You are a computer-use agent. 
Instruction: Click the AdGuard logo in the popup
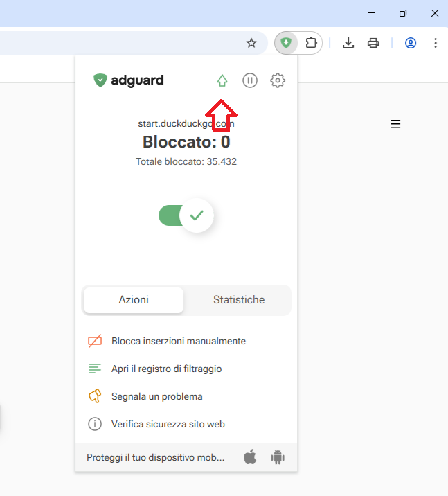(128, 80)
